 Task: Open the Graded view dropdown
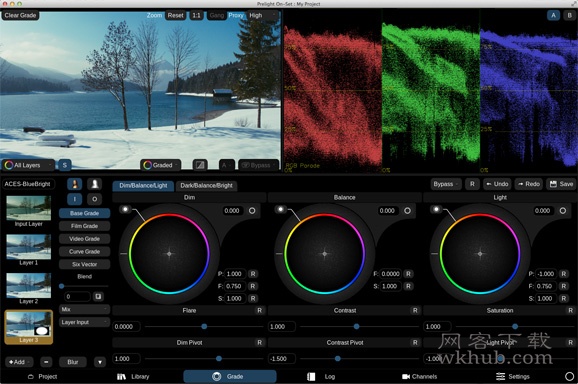[x=160, y=165]
